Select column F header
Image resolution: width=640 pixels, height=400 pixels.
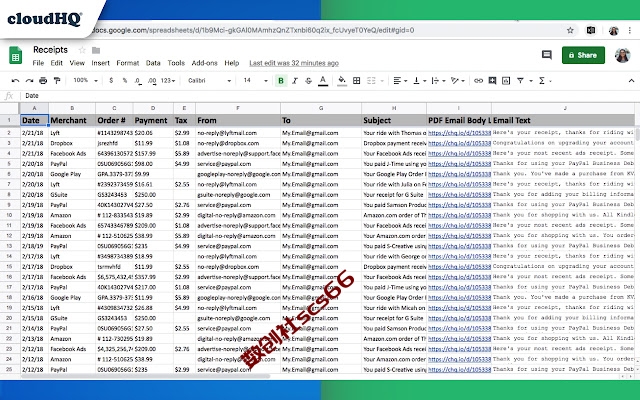238,108
